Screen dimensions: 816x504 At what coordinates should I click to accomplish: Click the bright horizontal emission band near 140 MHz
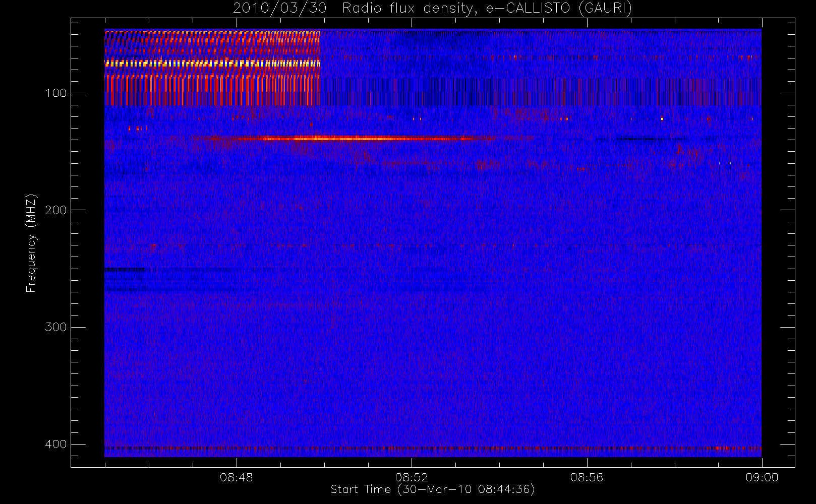(x=343, y=138)
